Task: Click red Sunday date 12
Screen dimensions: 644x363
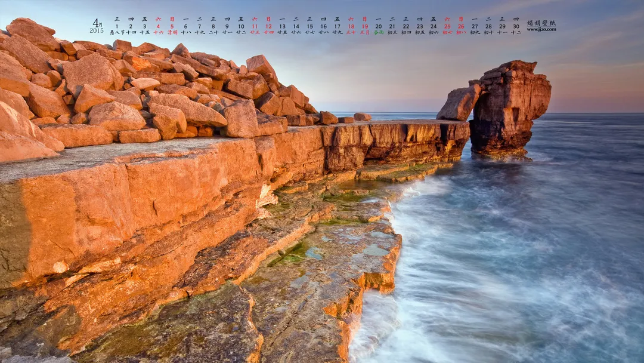Action: (268, 26)
